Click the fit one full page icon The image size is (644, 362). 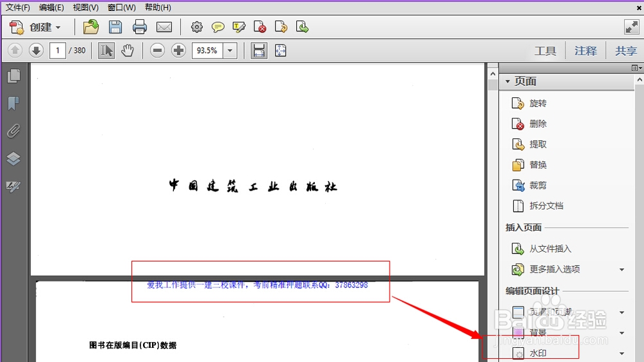281,50
